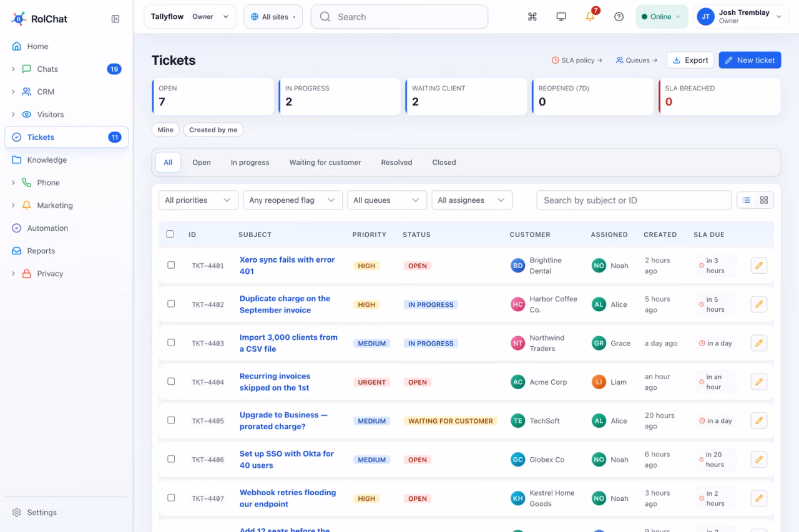Open the All queues dropdown
The image size is (799, 532).
[x=387, y=200]
